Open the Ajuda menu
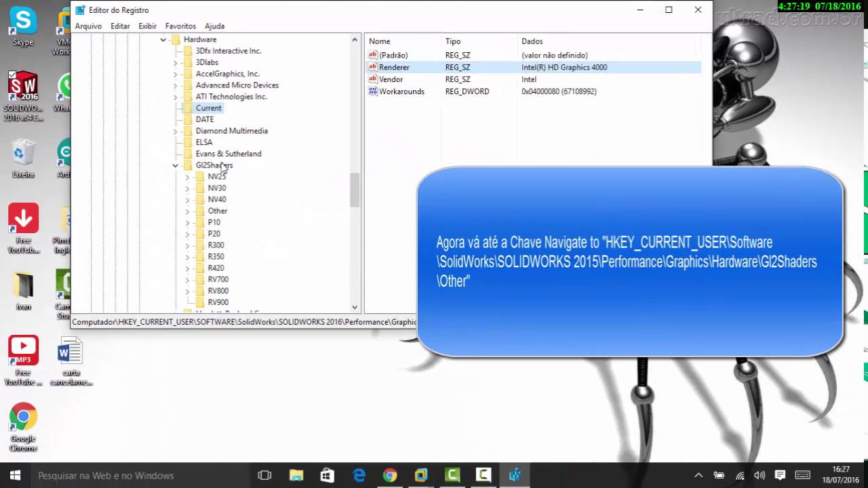This screenshot has width=868, height=488. [214, 26]
